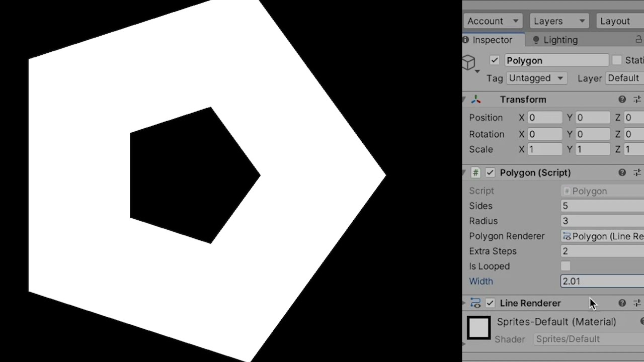Image resolution: width=644 pixels, height=362 pixels.
Task: Click the Radius property label
Action: 483,221
